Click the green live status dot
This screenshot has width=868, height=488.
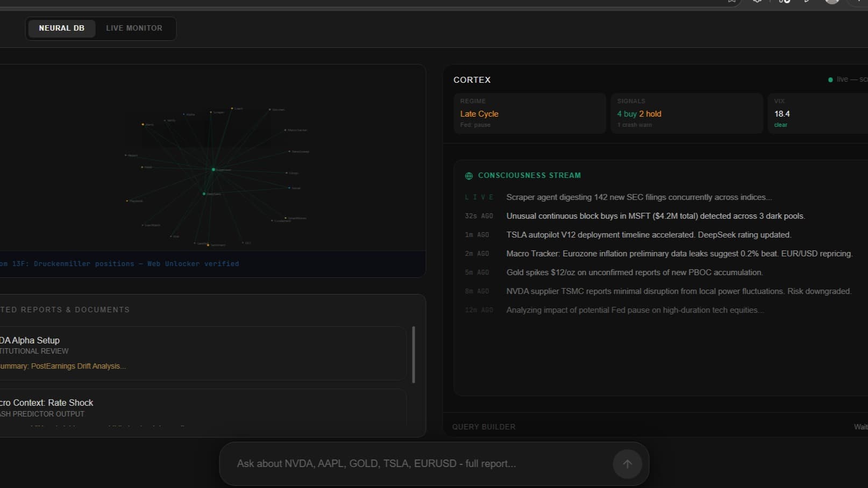pos(830,80)
